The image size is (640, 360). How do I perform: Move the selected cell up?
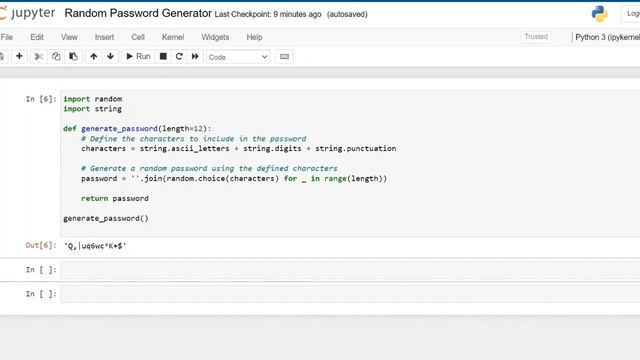(x=93, y=56)
